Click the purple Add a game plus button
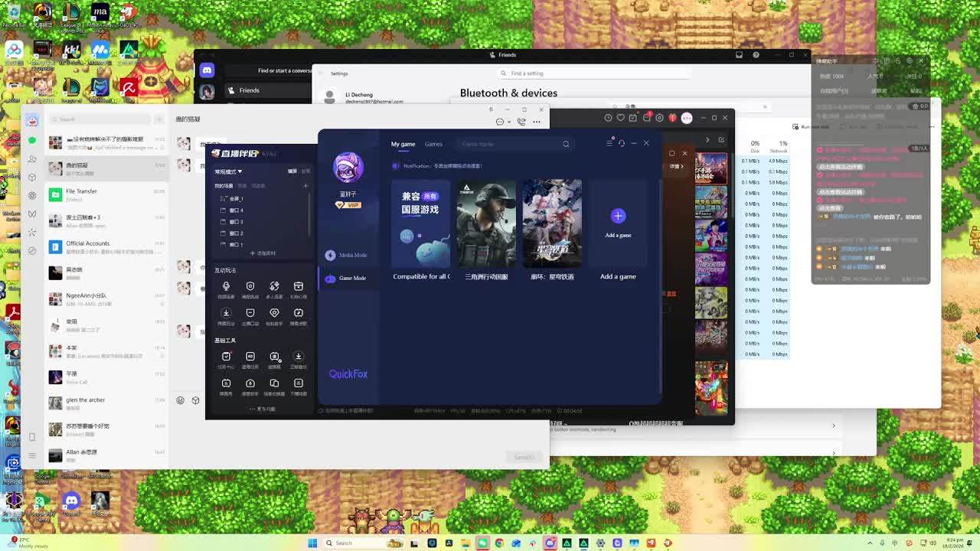 618,216
